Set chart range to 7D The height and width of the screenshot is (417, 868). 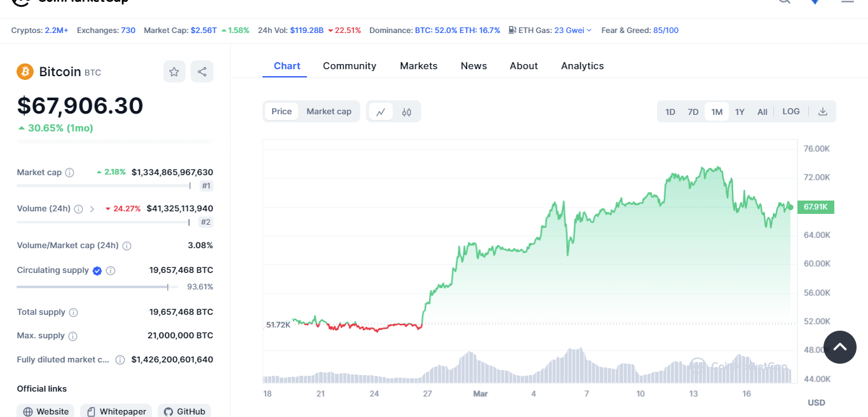click(x=693, y=112)
